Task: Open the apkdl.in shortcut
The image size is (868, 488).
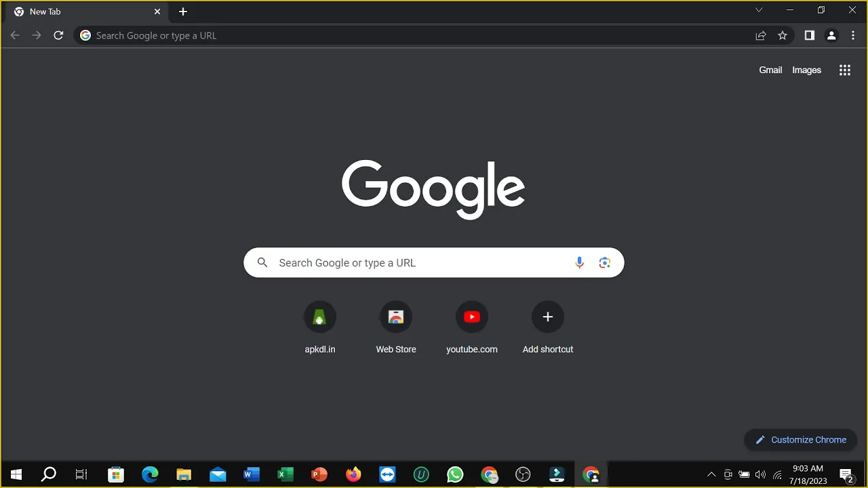Action: click(320, 329)
